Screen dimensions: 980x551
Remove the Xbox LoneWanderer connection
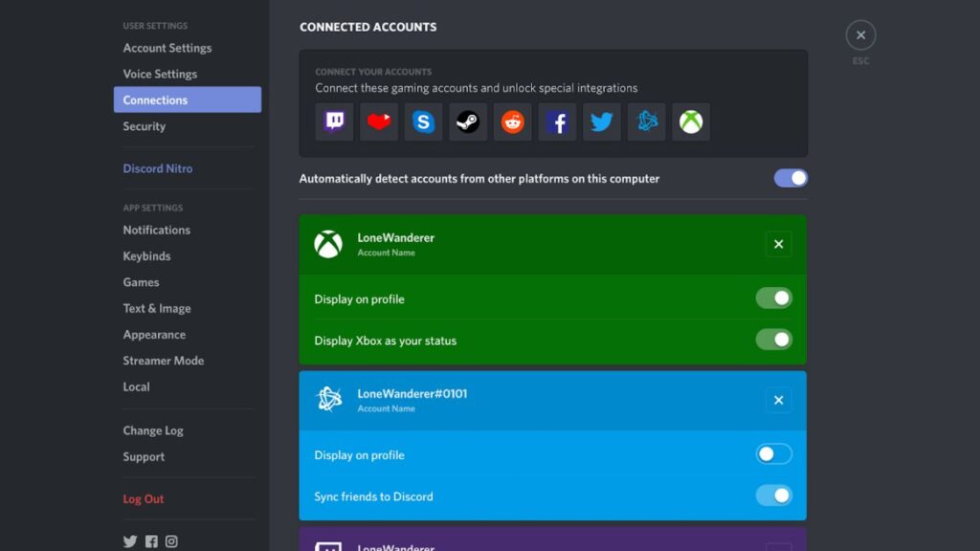[x=778, y=244]
